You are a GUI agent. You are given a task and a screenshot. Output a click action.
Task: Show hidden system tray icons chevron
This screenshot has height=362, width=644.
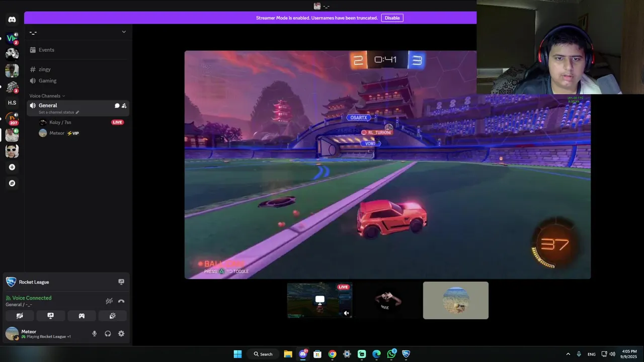(568, 354)
